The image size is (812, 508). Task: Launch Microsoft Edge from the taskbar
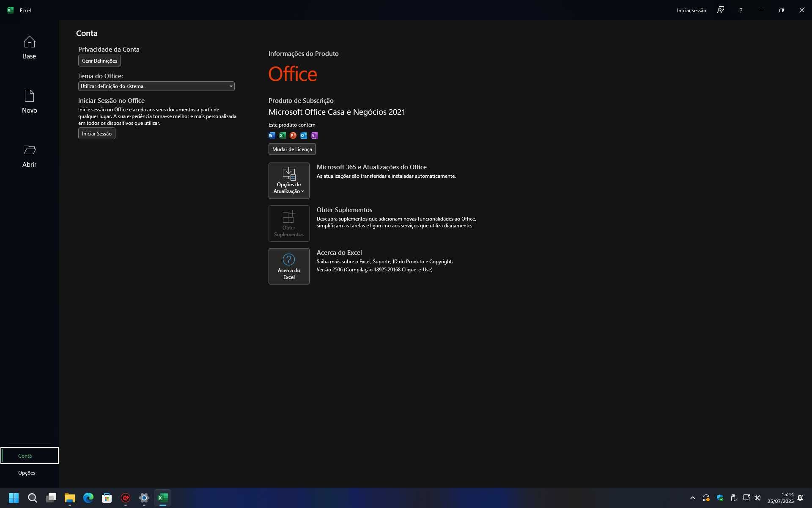(x=88, y=498)
